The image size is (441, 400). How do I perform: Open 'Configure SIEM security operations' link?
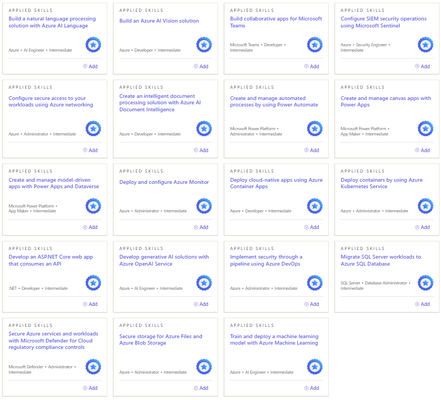[x=383, y=22]
